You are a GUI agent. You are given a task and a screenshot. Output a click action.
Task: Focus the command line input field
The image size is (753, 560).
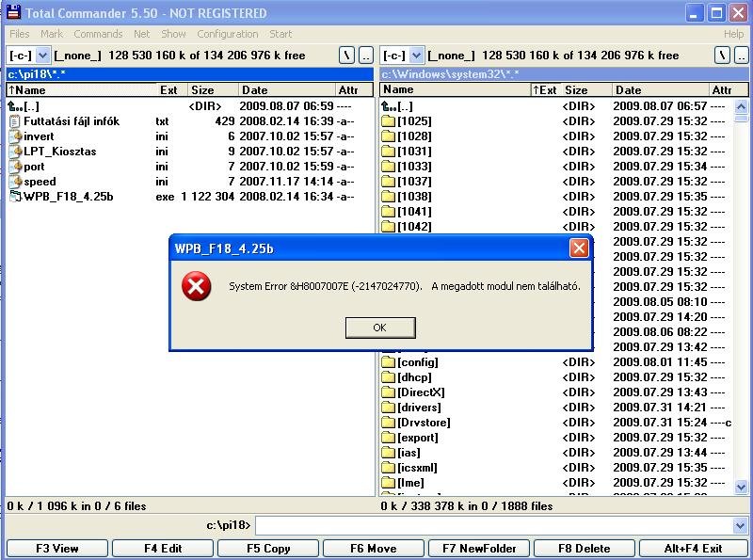(495, 525)
